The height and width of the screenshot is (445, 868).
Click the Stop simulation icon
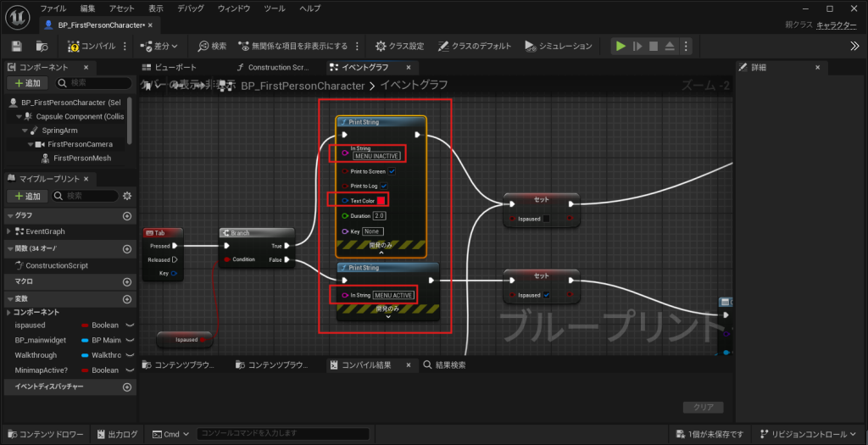click(653, 46)
